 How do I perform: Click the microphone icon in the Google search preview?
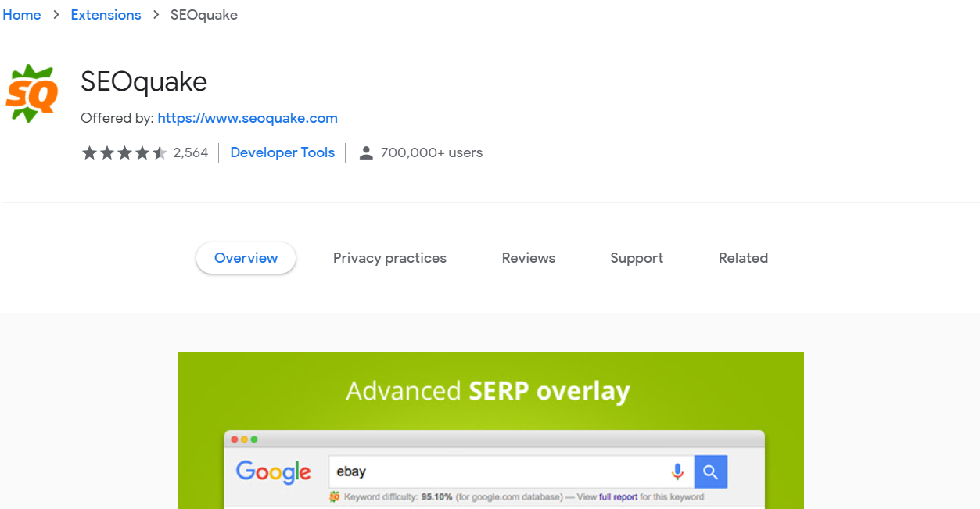pos(677,471)
